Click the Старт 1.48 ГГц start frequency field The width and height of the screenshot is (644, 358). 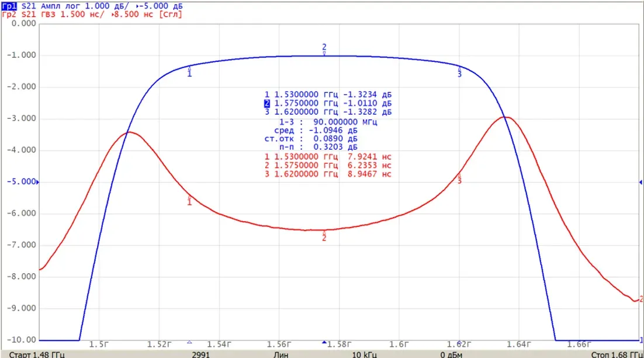37,354
